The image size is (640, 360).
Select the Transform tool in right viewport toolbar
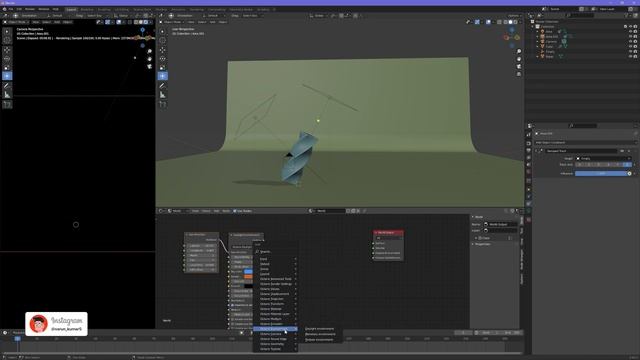pyautogui.click(x=162, y=76)
